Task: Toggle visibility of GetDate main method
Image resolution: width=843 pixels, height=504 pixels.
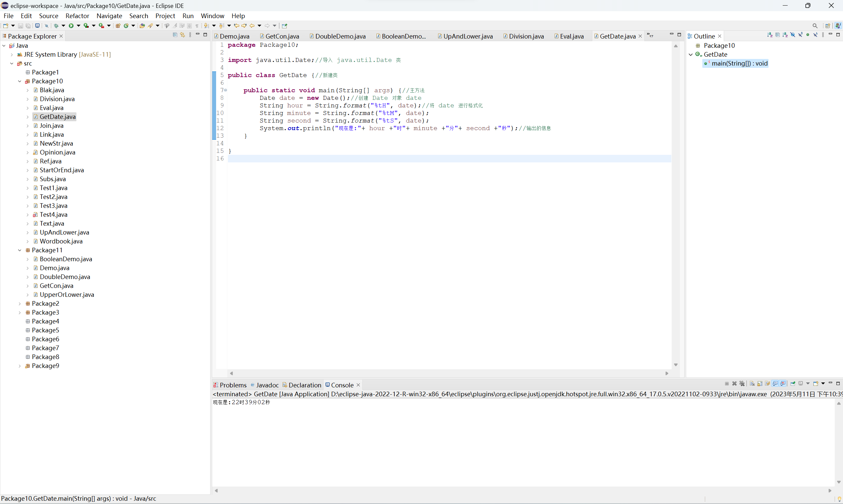Action: tap(690, 54)
